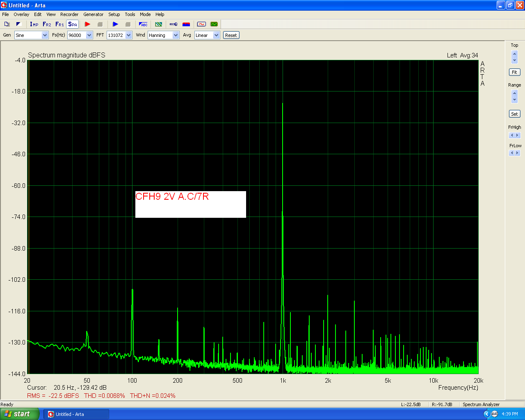Open the File menu
The height and width of the screenshot is (420, 525).
[5, 14]
